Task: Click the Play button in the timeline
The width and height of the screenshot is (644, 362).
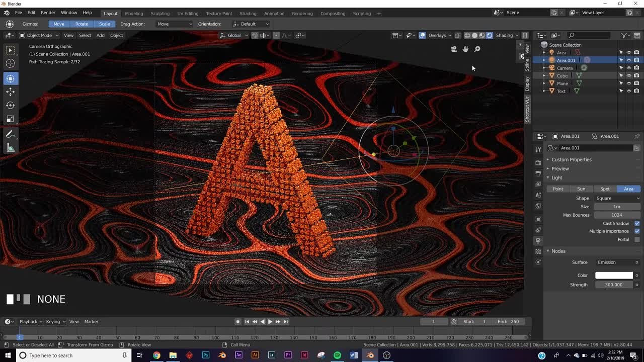Action: click(x=270, y=321)
